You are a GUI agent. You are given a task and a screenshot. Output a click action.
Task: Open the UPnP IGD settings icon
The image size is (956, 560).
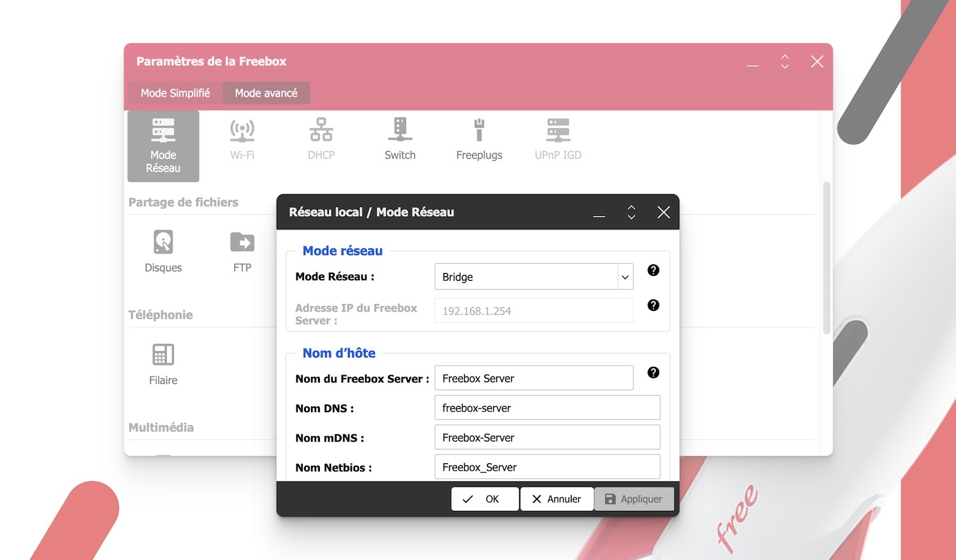tap(558, 139)
